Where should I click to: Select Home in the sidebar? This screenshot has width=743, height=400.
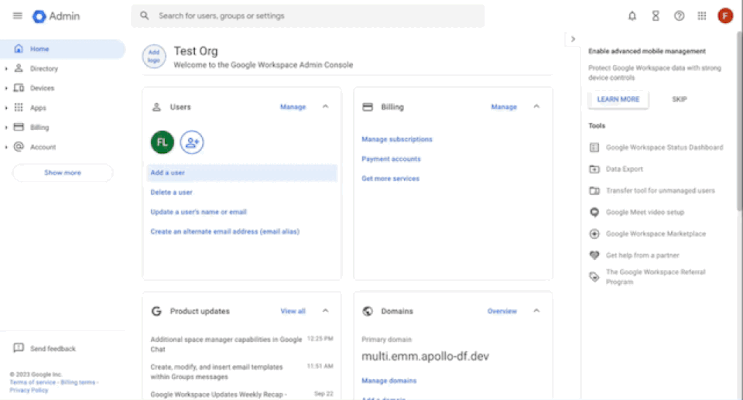[63, 49]
